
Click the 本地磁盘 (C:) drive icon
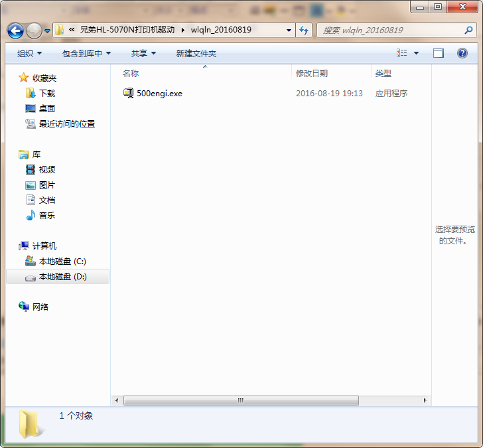click(x=31, y=261)
